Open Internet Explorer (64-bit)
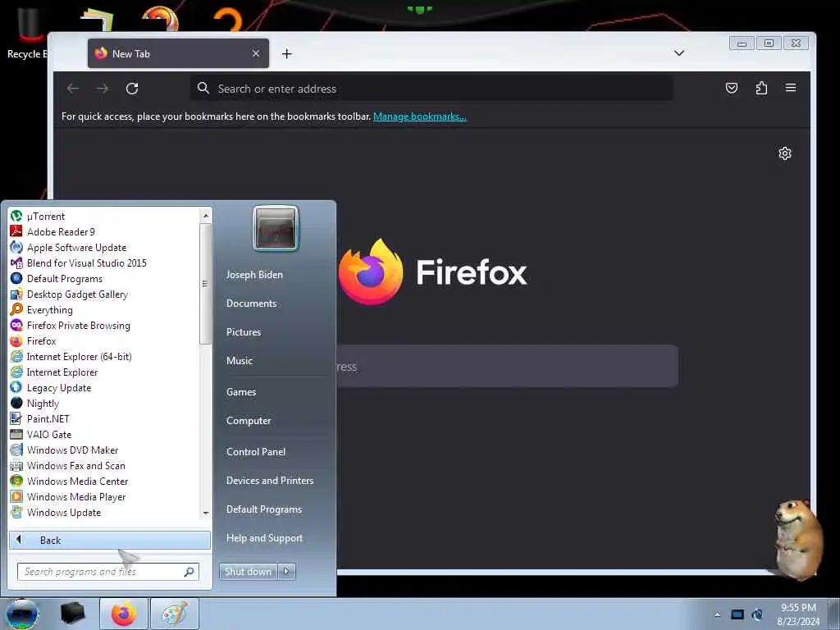This screenshot has height=630, width=840. 79,356
